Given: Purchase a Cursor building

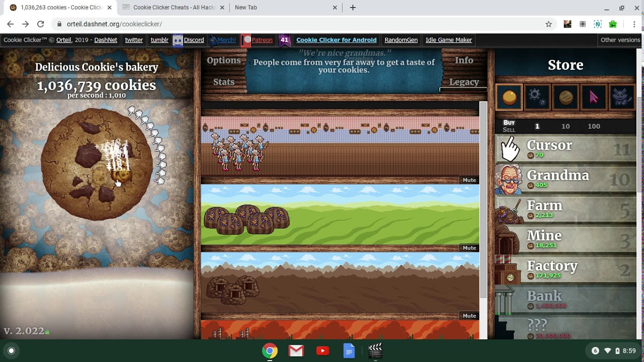Looking at the screenshot, I should click(566, 149).
